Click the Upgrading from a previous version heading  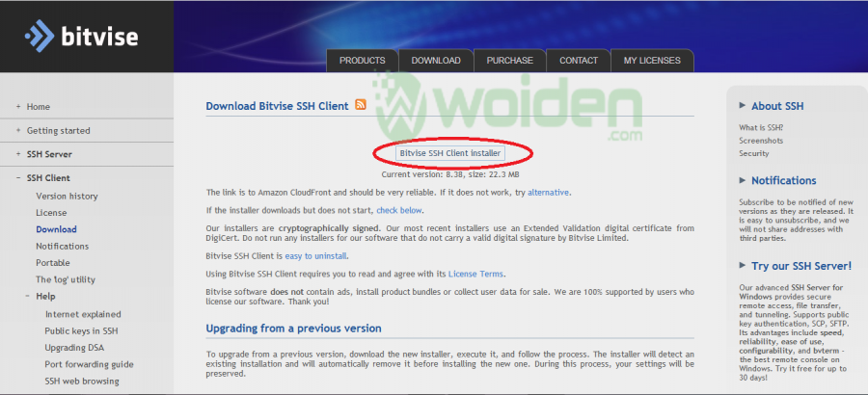[293, 329]
